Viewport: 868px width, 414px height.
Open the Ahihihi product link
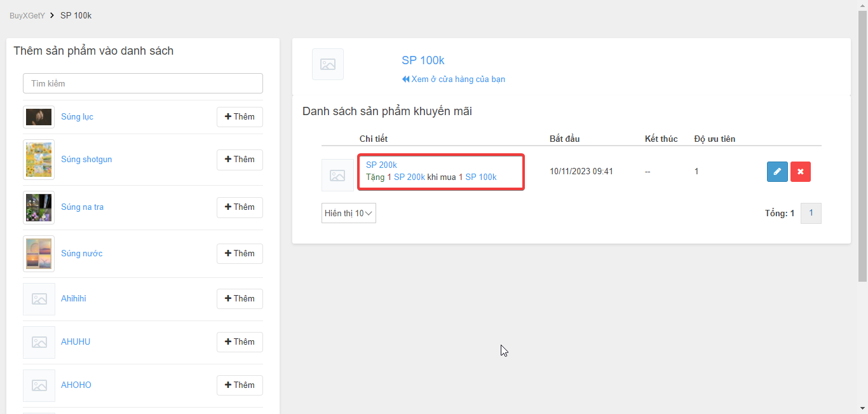pos(74,299)
